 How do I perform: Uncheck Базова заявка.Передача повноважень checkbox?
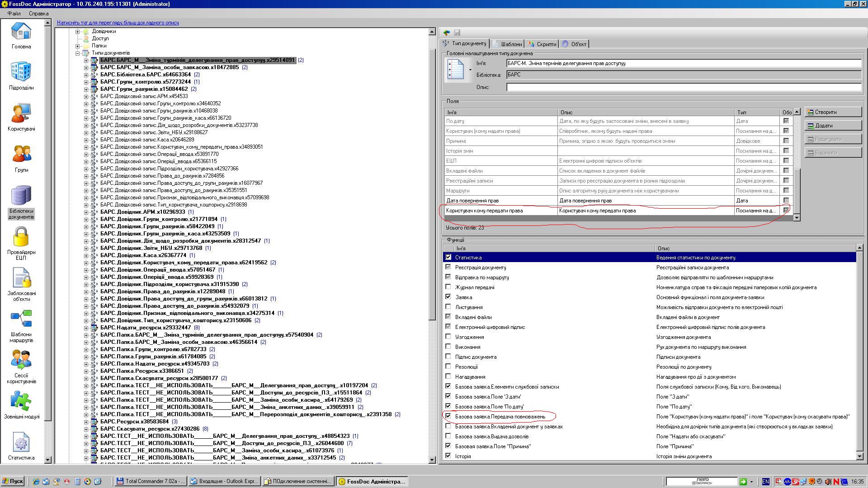[448, 416]
